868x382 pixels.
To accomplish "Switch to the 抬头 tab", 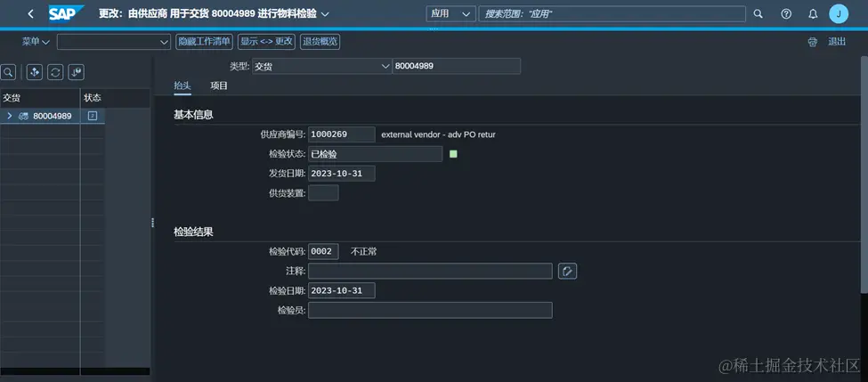I will 183,85.
